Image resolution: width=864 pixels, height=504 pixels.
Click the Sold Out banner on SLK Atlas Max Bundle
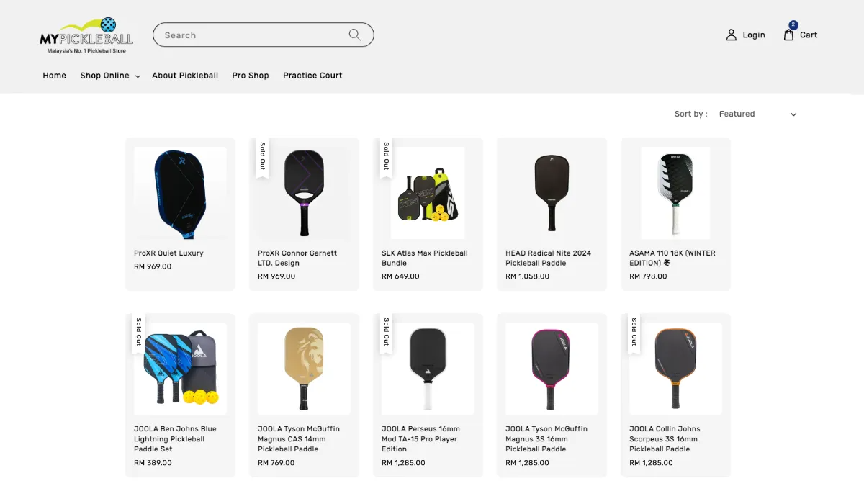385,156
